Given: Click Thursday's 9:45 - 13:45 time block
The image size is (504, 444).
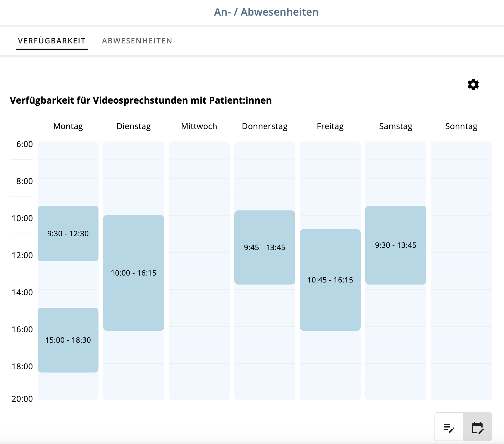Looking at the screenshot, I should click(x=264, y=247).
